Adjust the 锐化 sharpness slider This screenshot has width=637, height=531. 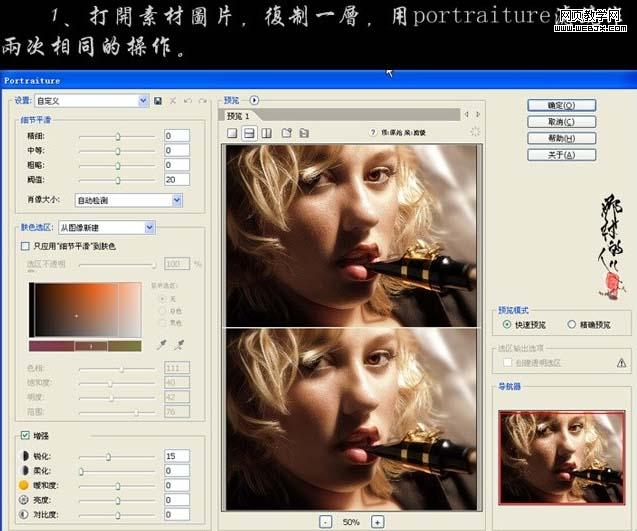click(x=108, y=457)
